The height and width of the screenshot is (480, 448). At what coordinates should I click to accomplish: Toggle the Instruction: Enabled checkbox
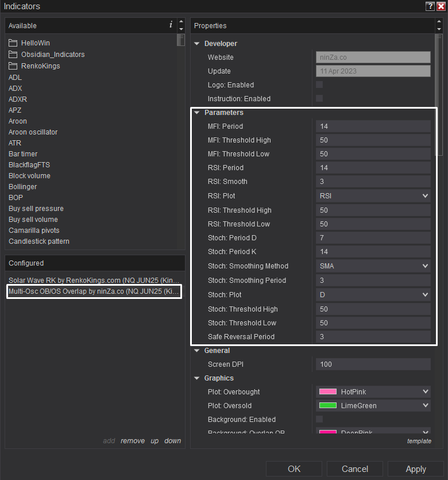[x=319, y=98]
